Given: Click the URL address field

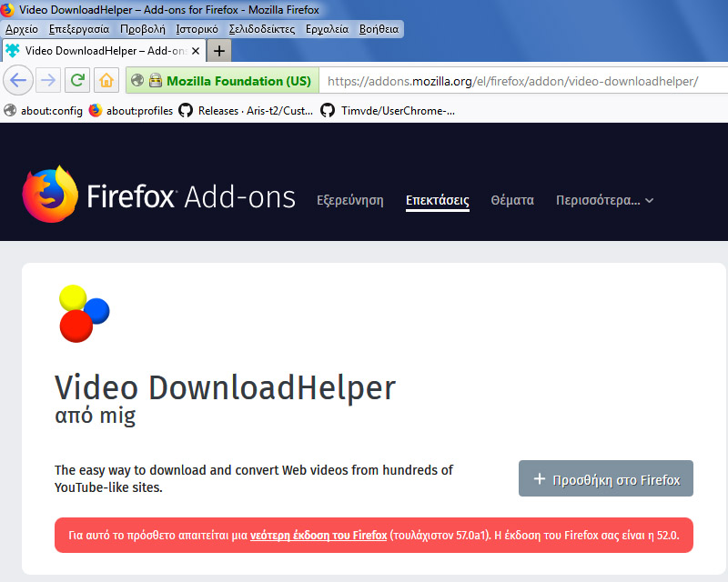Looking at the screenshot, I should pos(522,81).
